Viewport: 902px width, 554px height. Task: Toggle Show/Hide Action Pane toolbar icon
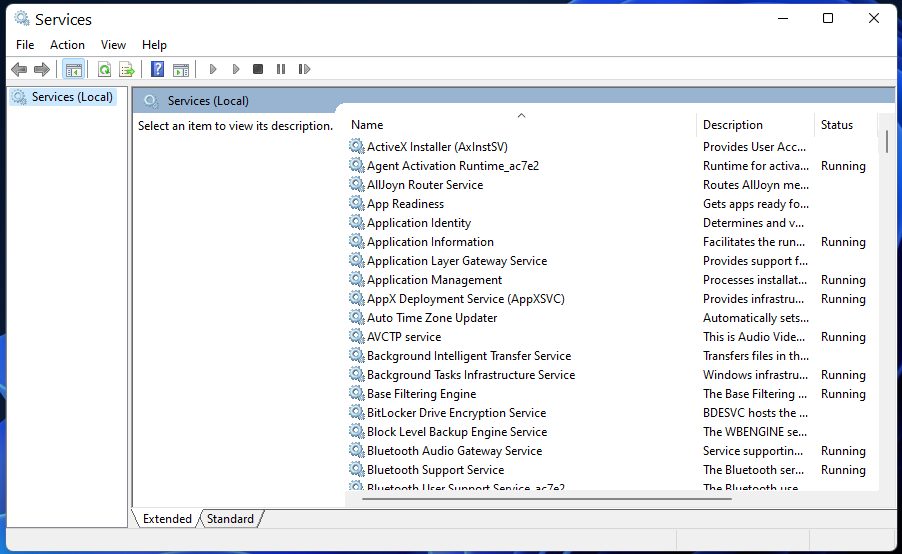pos(181,70)
